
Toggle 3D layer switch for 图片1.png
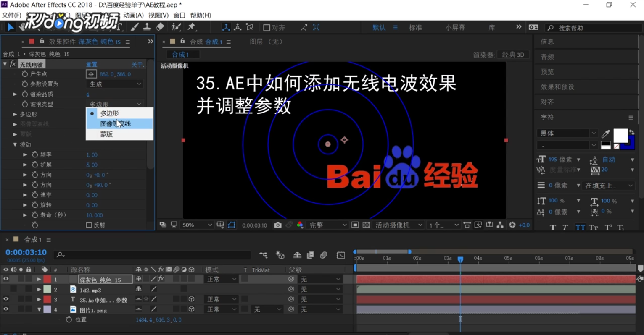tap(191, 309)
